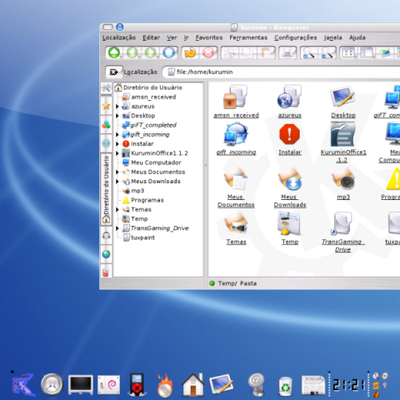The width and height of the screenshot is (400, 400).
Task: Expand the azureus tree node
Action: pyautogui.click(x=117, y=106)
